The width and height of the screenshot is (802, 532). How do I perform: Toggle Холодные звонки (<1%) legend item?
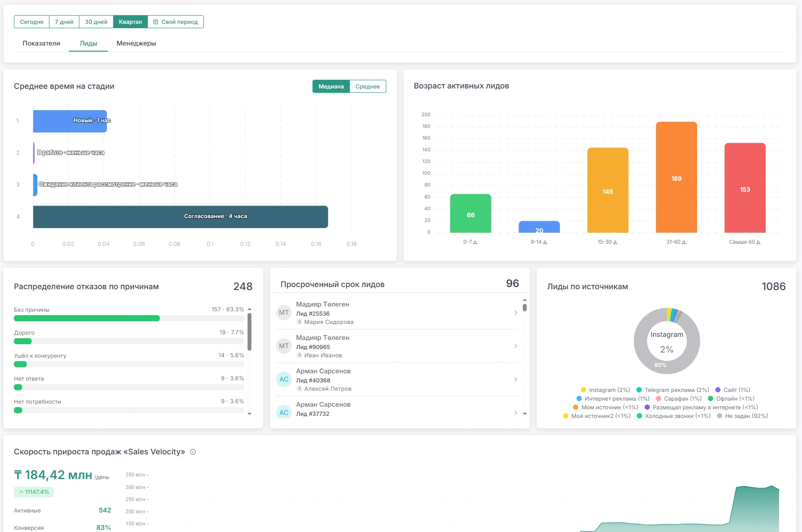coord(674,416)
